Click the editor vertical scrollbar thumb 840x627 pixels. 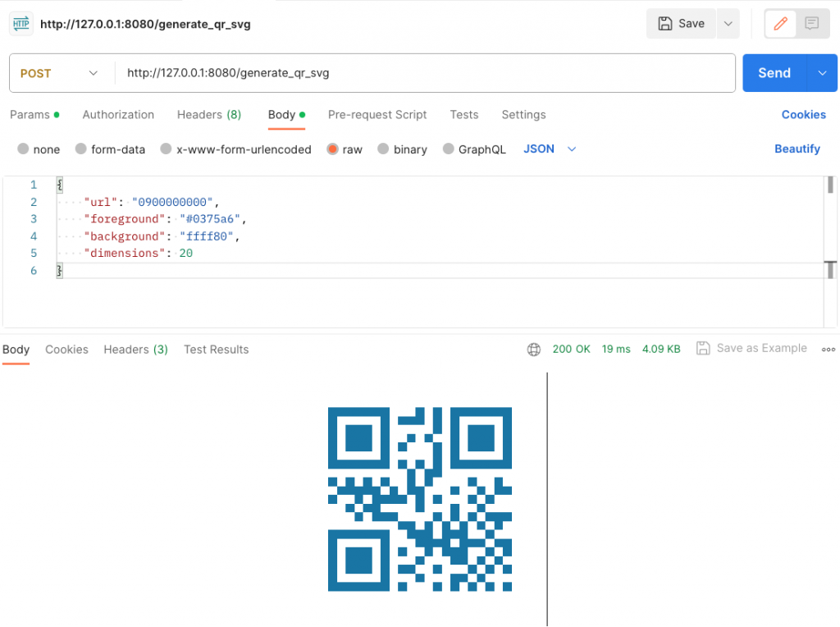830,185
